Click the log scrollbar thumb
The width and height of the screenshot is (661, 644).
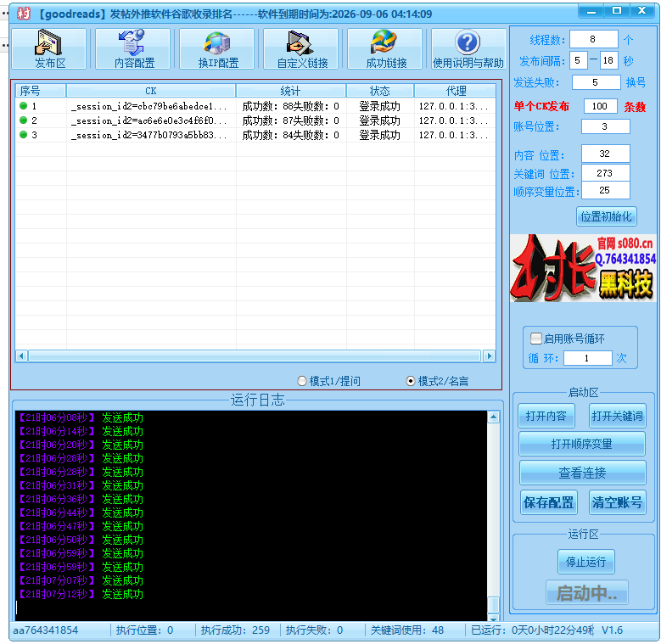click(x=493, y=605)
